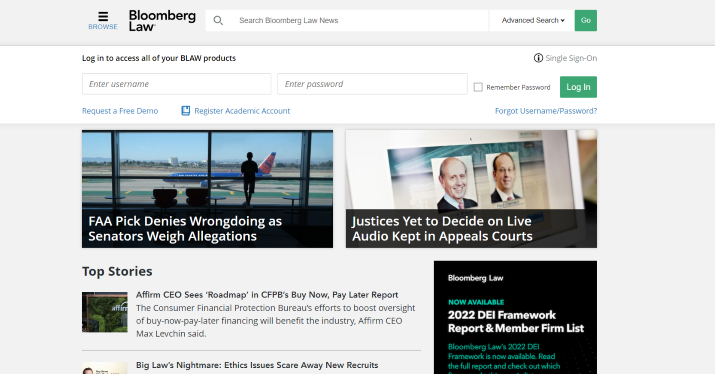Click the academic account book icon
Image resolution: width=715 pixels, height=374 pixels.
coord(186,111)
